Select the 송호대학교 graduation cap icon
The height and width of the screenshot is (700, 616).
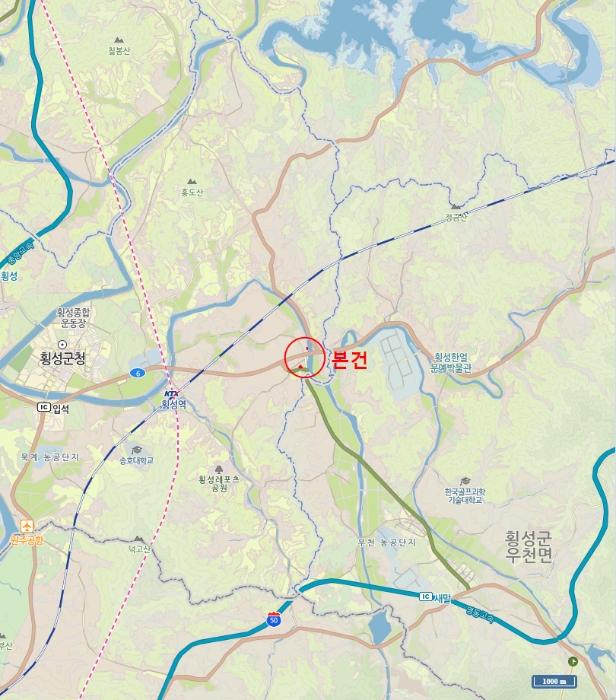click(137, 450)
